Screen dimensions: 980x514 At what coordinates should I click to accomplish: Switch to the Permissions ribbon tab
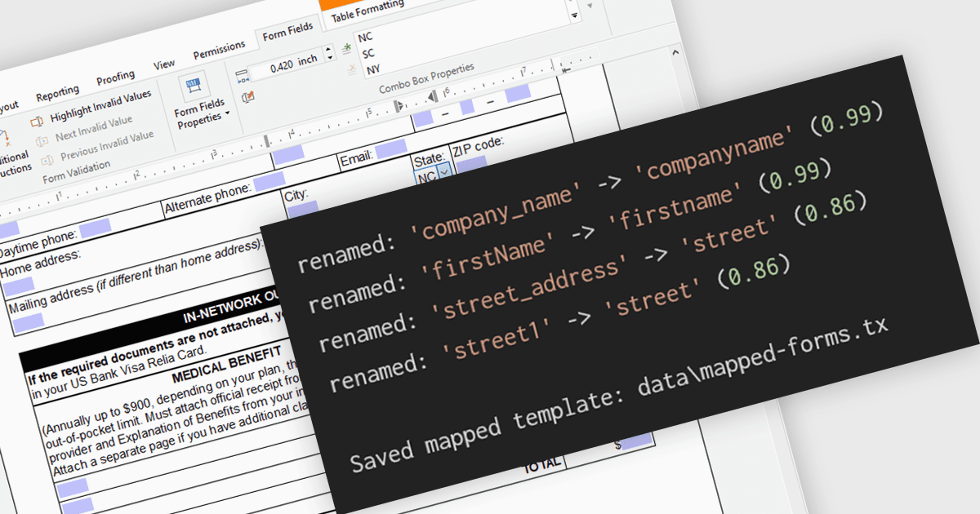coord(219,51)
